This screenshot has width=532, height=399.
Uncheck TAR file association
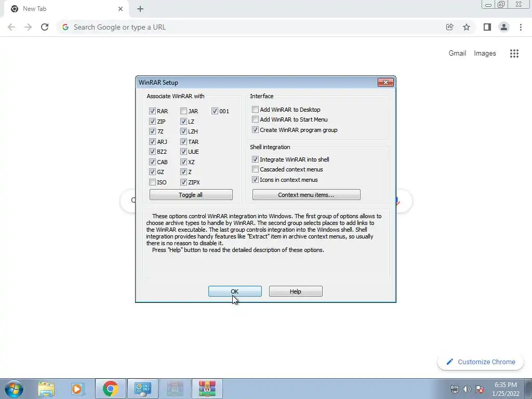pos(183,141)
